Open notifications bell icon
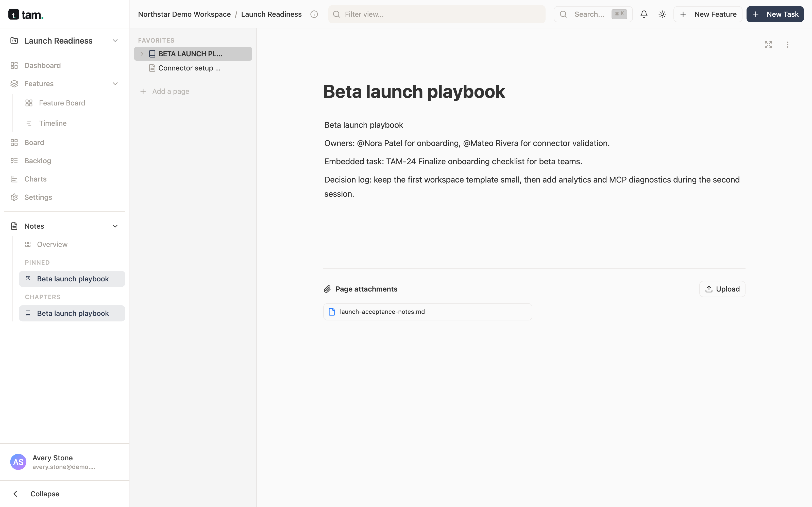The width and height of the screenshot is (812, 507). coord(644,14)
